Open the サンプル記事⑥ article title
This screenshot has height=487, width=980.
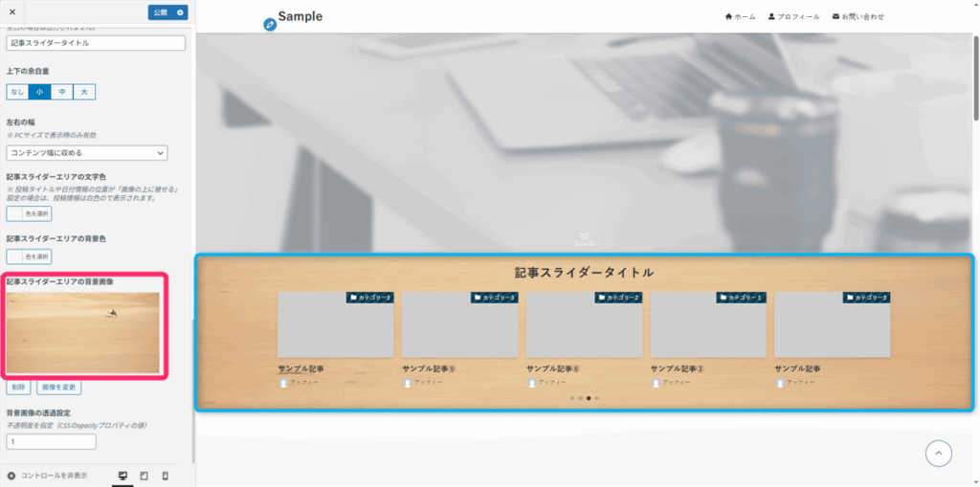[x=553, y=369]
